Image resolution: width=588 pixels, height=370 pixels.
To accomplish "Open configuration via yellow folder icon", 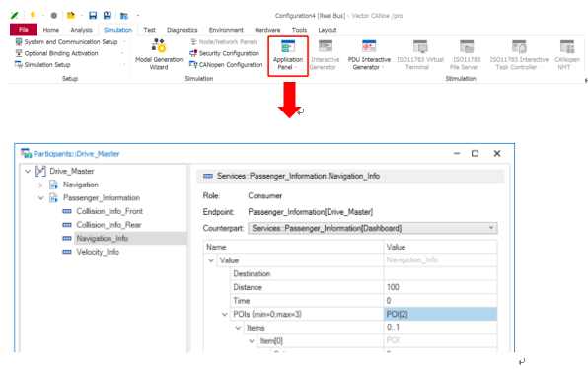I will [x=71, y=15].
